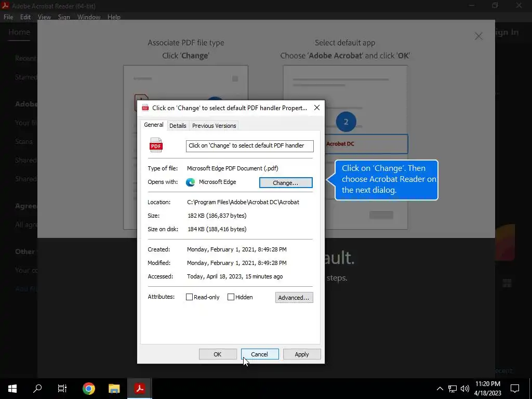Click the PDF icon in dialog title bar

pos(145,108)
